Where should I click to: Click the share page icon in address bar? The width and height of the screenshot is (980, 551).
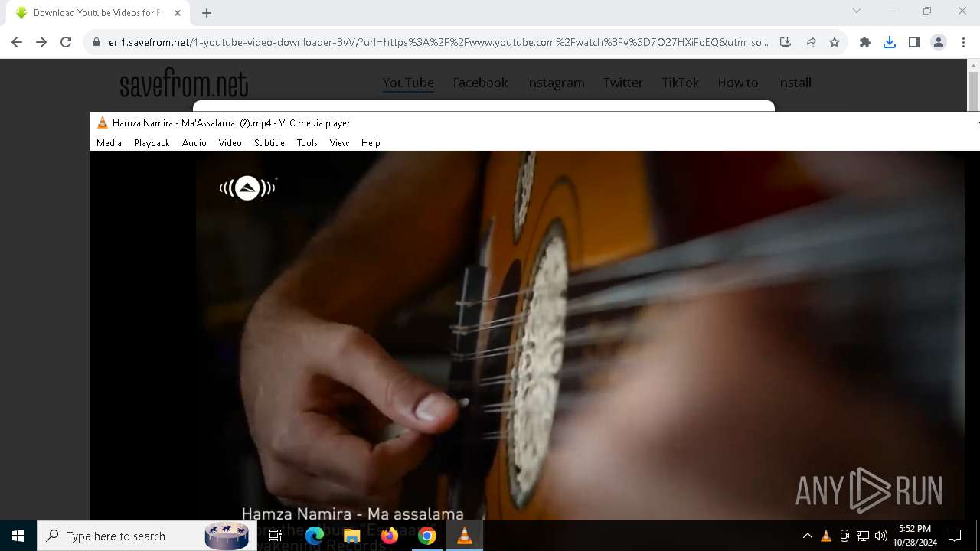[x=810, y=42]
